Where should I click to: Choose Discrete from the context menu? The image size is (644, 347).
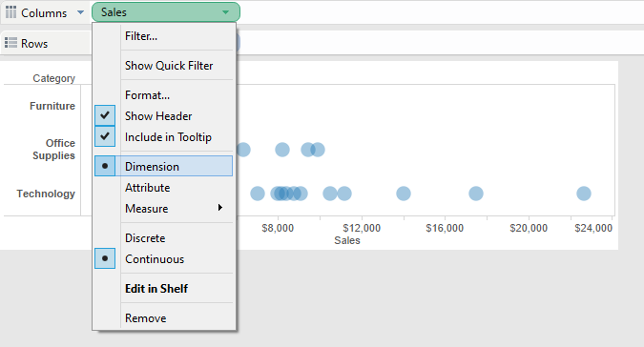[145, 238]
